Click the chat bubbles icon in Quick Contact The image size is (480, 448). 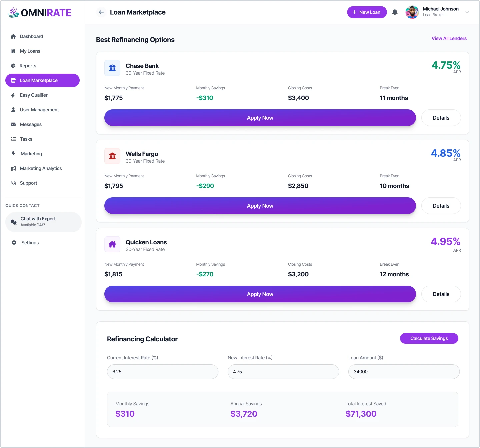pyautogui.click(x=14, y=222)
